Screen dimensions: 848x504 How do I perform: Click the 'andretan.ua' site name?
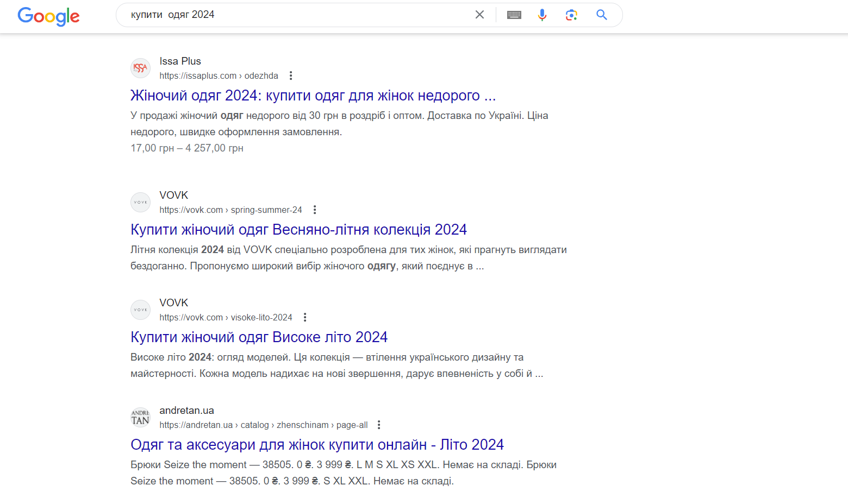[186, 411]
